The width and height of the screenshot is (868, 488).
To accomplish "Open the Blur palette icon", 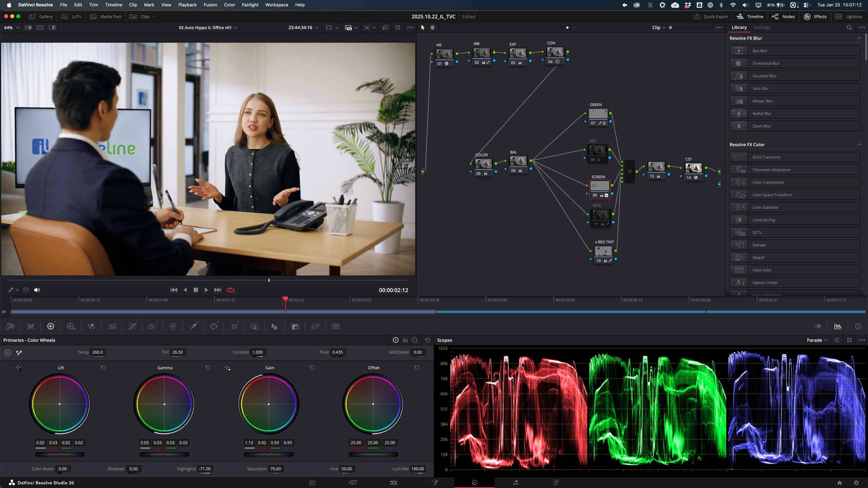I will pos(274,326).
